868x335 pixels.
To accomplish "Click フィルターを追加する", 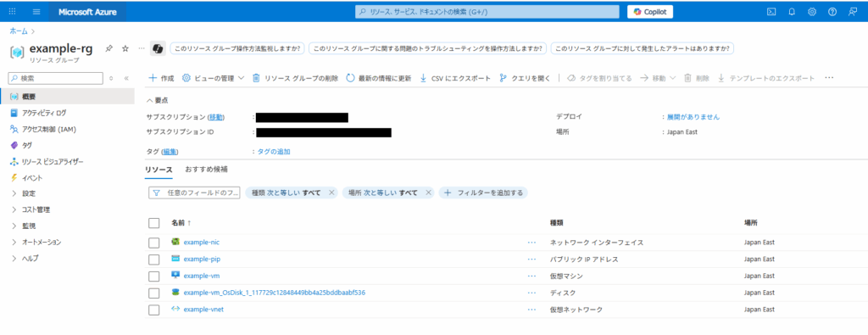I will pos(484,193).
